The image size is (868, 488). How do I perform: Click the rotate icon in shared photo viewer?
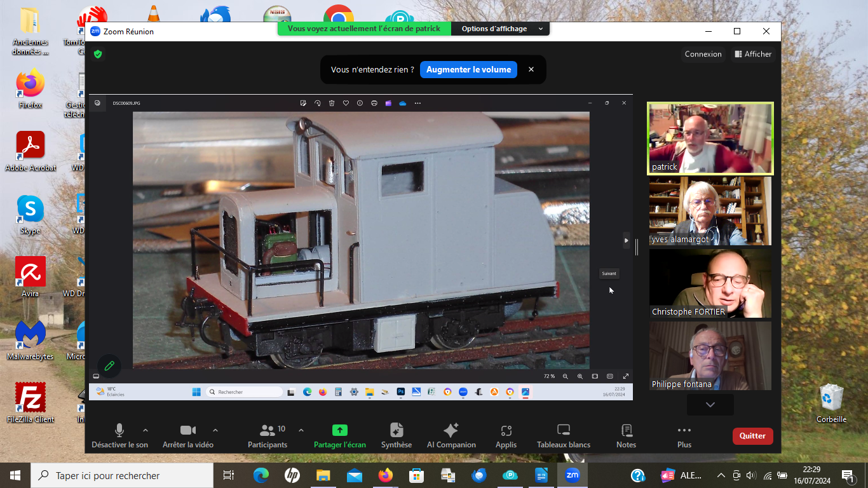[318, 103]
